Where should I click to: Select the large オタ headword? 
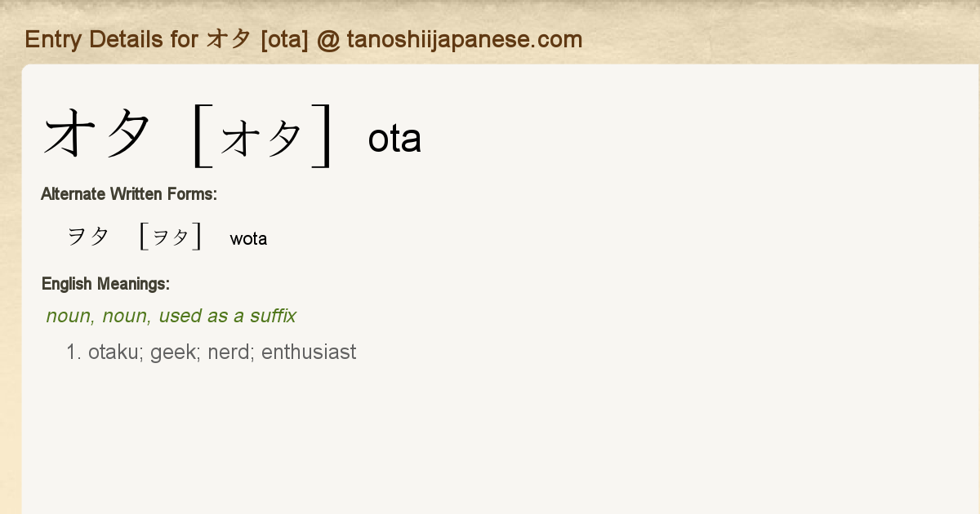coord(98,135)
